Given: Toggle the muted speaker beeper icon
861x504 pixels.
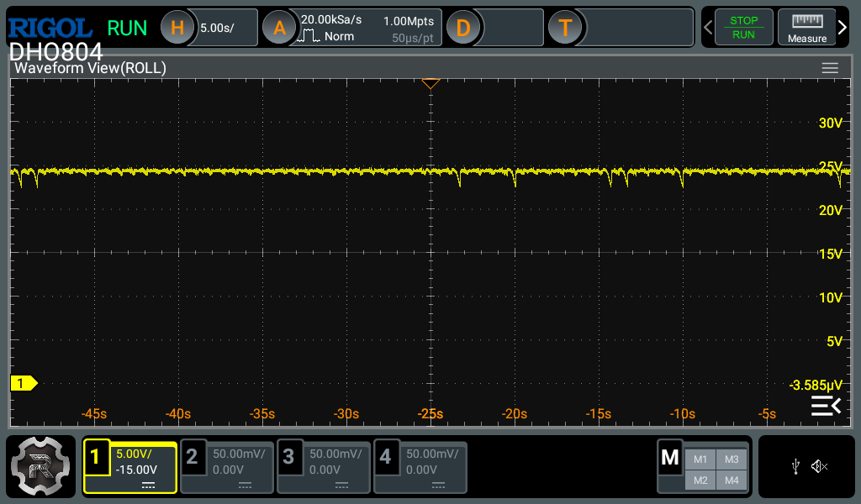Looking at the screenshot, I should (819, 467).
